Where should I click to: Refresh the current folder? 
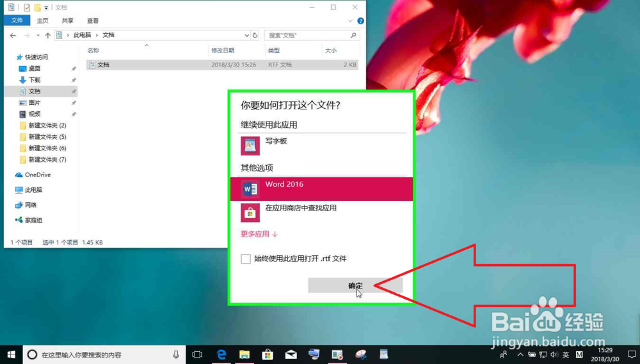(x=255, y=35)
